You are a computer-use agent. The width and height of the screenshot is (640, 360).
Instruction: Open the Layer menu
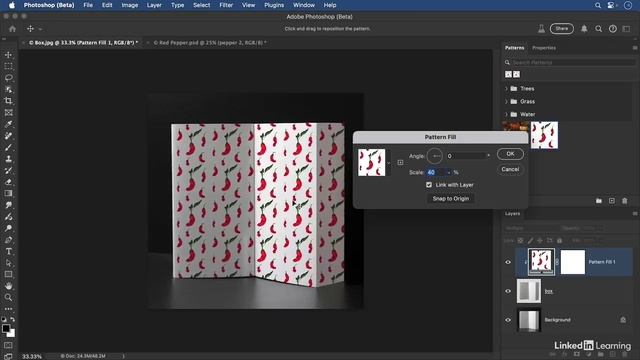pos(154,5)
